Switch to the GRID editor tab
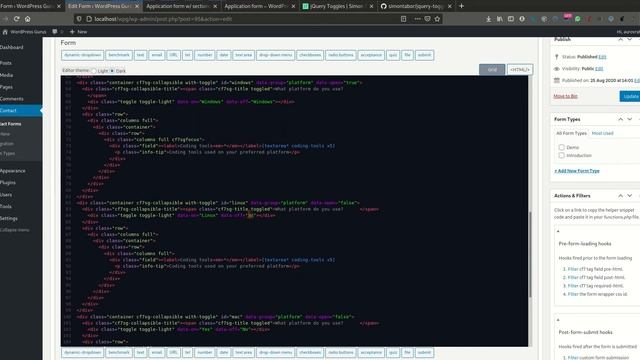Viewport: 640px width, 360px height. point(492,69)
